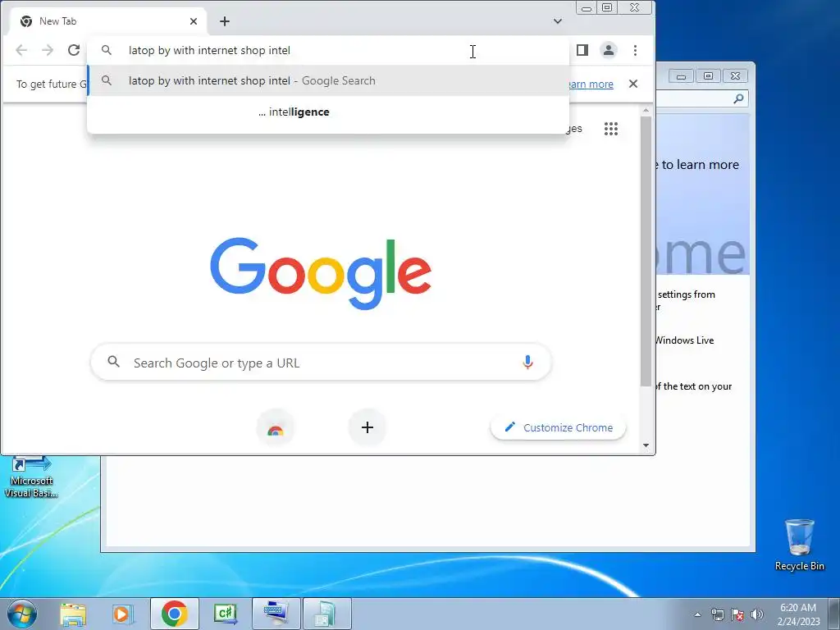Click 'settings from' text in background window
The height and width of the screenshot is (630, 840).
(687, 294)
